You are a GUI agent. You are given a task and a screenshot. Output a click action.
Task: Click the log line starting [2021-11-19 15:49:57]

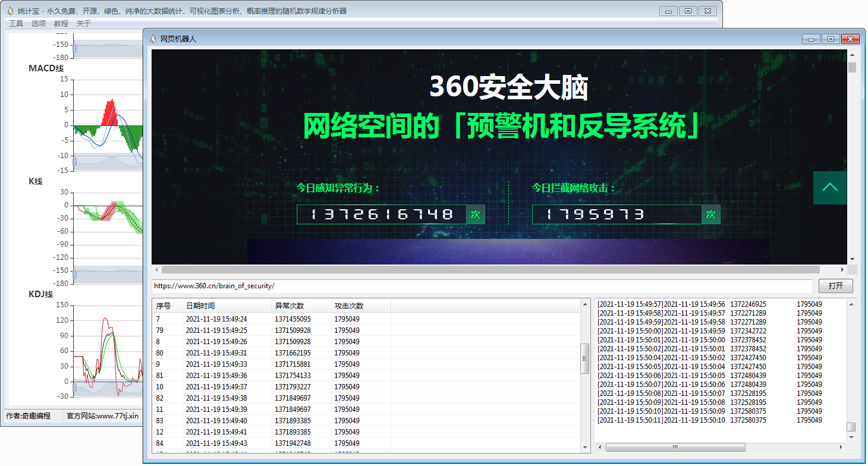pyautogui.click(x=710, y=304)
